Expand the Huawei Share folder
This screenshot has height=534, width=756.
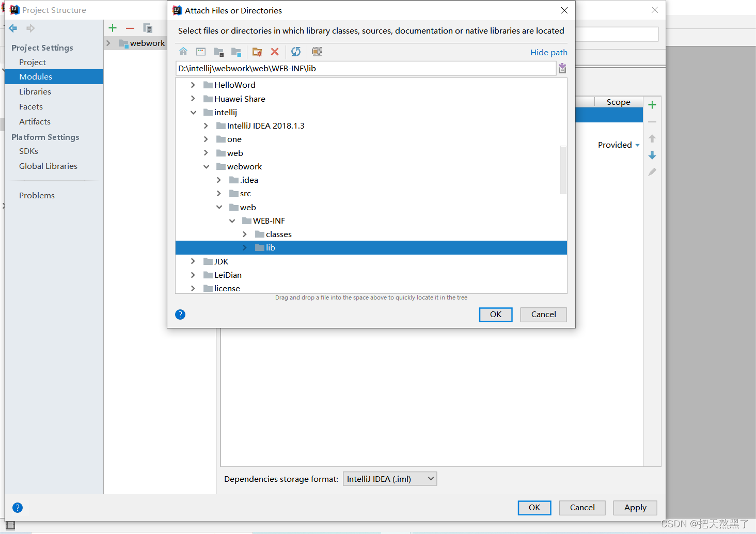click(x=193, y=99)
